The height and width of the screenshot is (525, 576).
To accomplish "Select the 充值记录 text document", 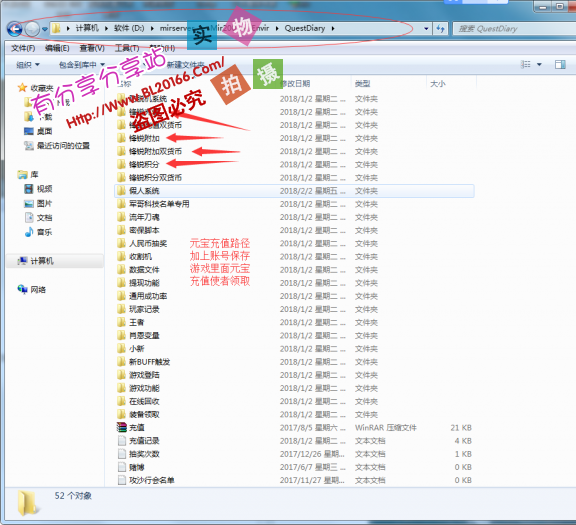I will (x=144, y=441).
